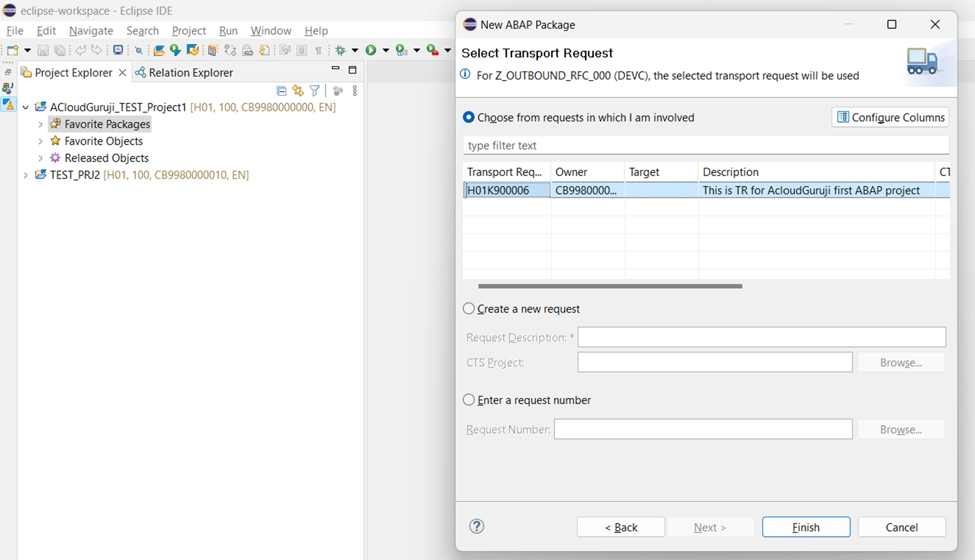This screenshot has width=975, height=560.
Task: Click the Debug bug toolbar icon
Action: pyautogui.click(x=341, y=50)
